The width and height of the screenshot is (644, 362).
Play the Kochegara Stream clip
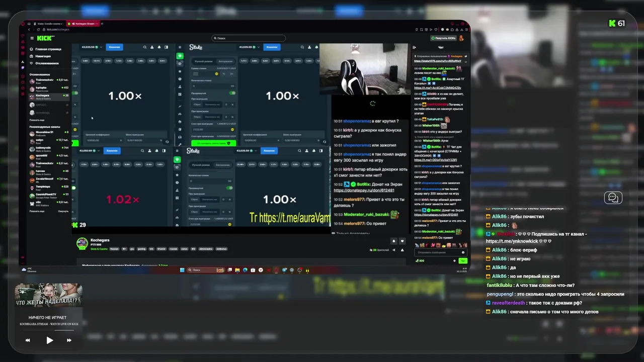[x=49, y=340]
